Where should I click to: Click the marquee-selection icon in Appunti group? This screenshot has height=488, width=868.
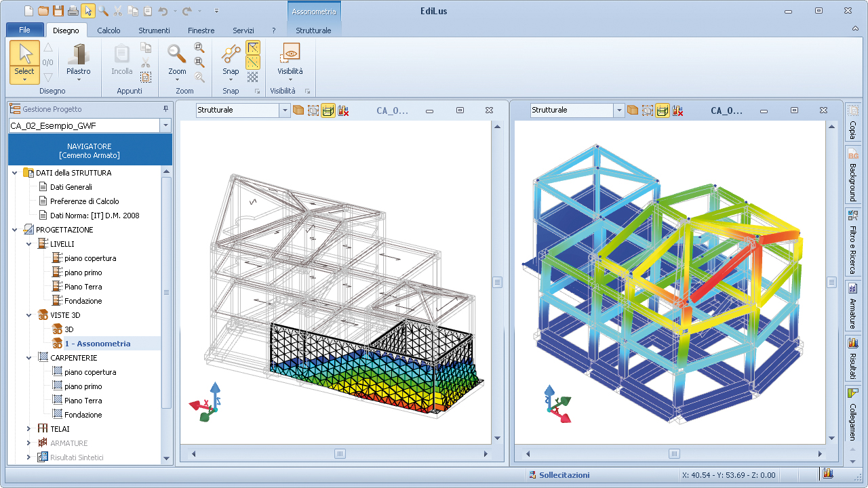pos(145,77)
